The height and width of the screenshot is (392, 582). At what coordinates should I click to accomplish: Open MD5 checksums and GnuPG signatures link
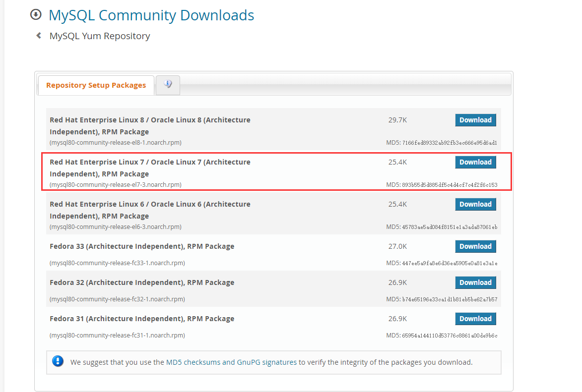pos(231,362)
